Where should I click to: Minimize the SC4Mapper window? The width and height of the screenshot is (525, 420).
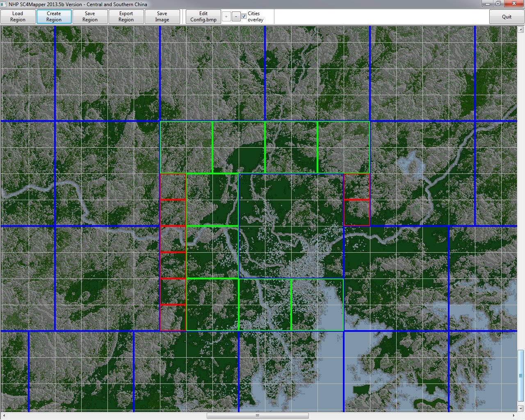click(x=488, y=4)
